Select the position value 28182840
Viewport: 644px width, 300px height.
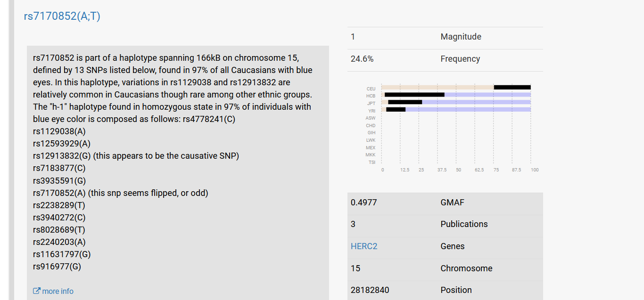point(370,290)
